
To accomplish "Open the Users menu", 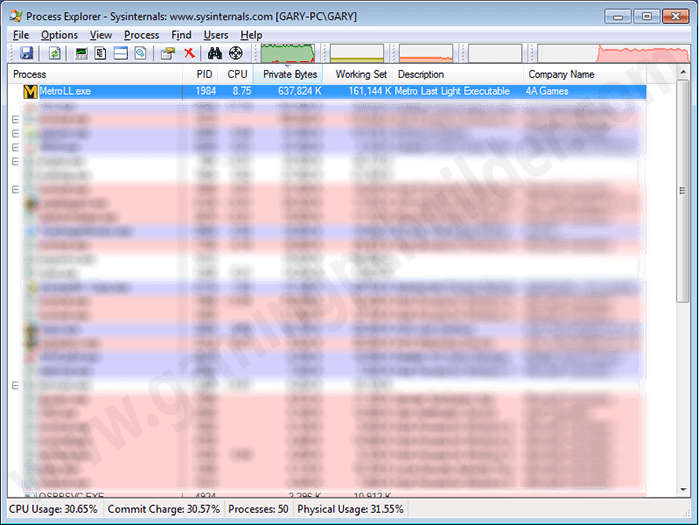I will 216,35.
